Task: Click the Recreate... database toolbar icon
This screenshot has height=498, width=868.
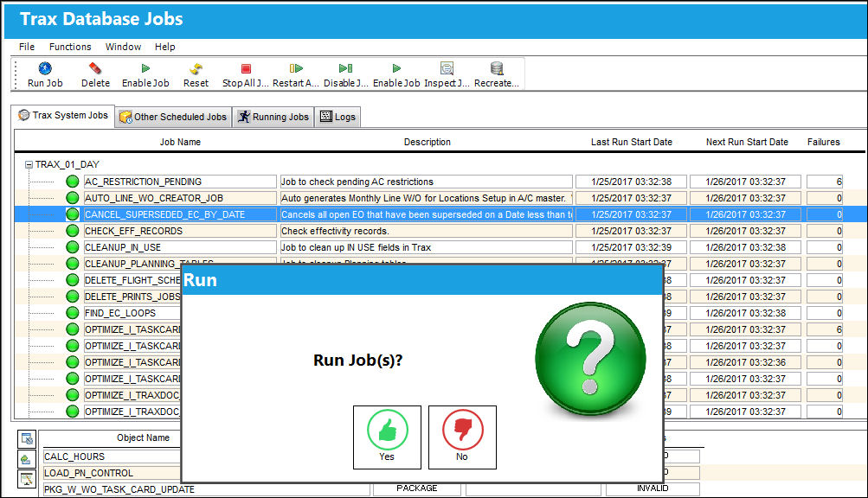Action: pyautogui.click(x=497, y=68)
